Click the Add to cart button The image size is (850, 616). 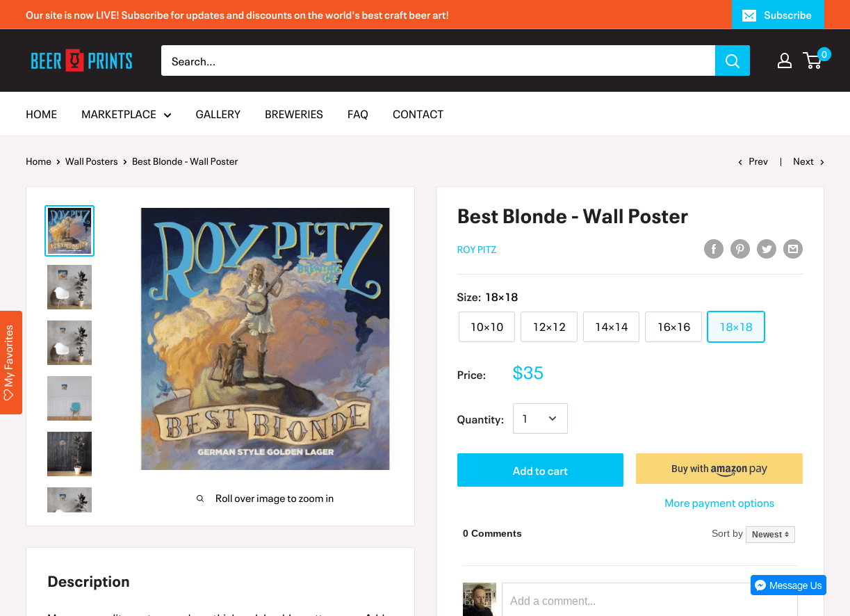(540, 470)
